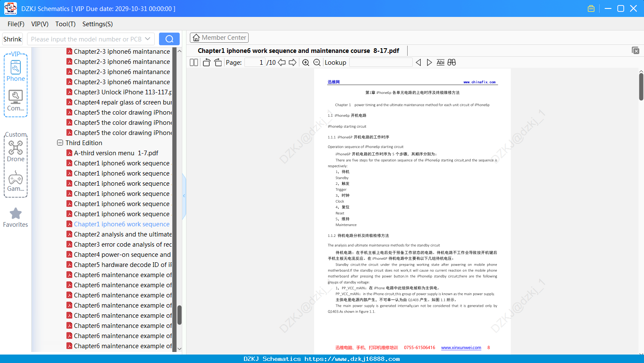Click the 迅维网 header text in PDF
This screenshot has height=363, width=644.
[x=334, y=82]
